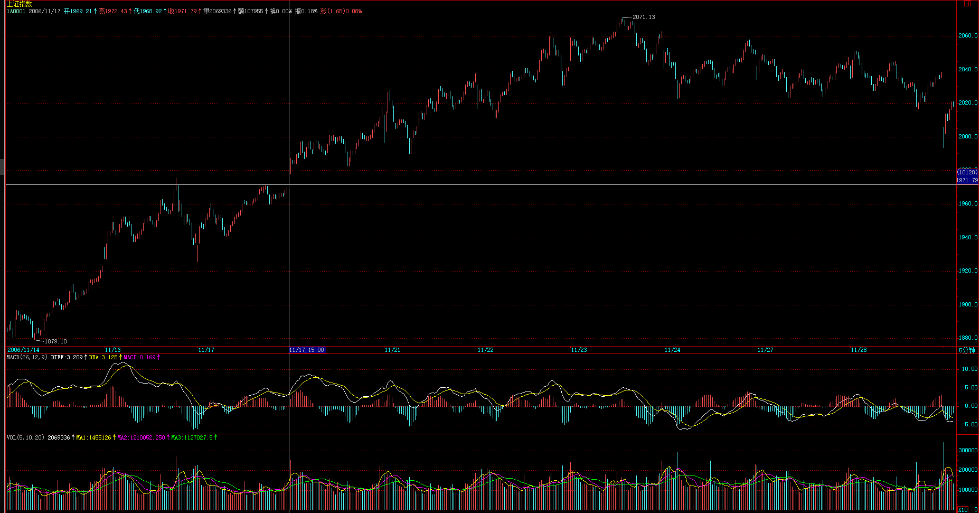Click the DIFF:3.209 value in MACD header
980x513 pixels.
tap(67, 358)
